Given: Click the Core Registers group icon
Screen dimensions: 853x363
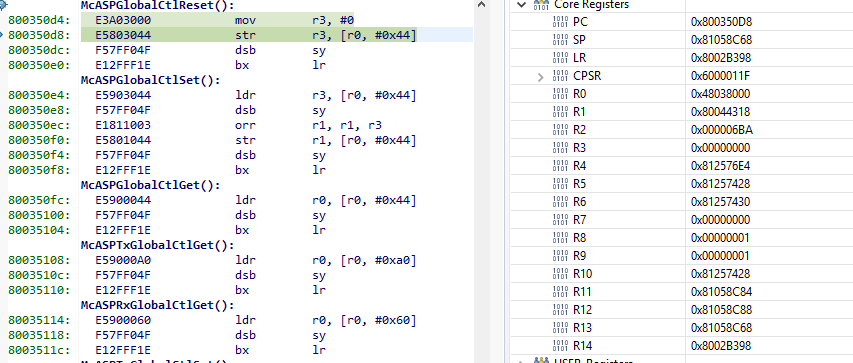Looking at the screenshot, I should click(x=541, y=4).
